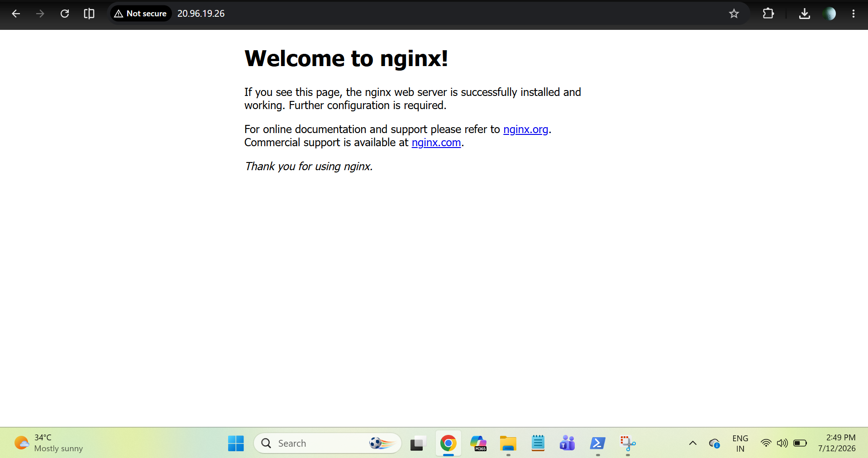Open the browser extensions puzzle icon
Viewport: 868px width, 458px height.
pos(768,14)
